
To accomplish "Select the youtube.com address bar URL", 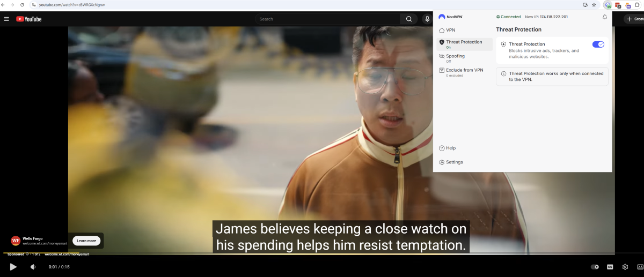I will (x=71, y=4).
